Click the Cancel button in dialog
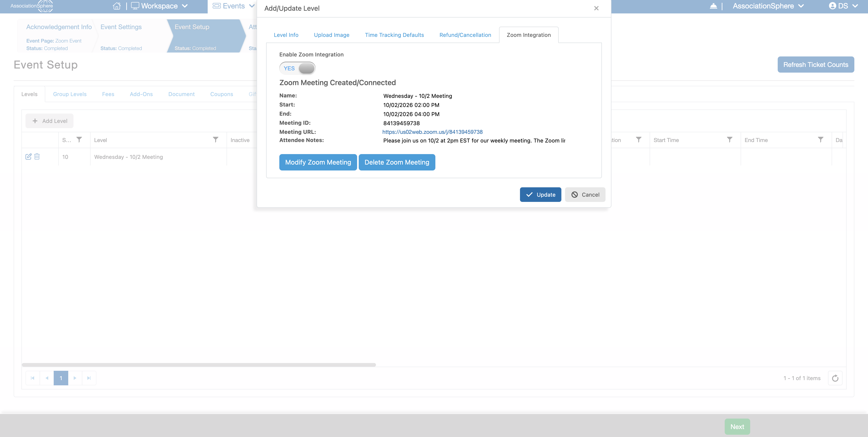868x437 pixels. [585, 195]
